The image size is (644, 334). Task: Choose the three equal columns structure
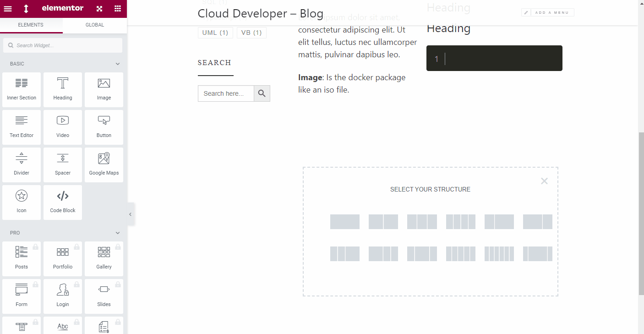pos(422,222)
